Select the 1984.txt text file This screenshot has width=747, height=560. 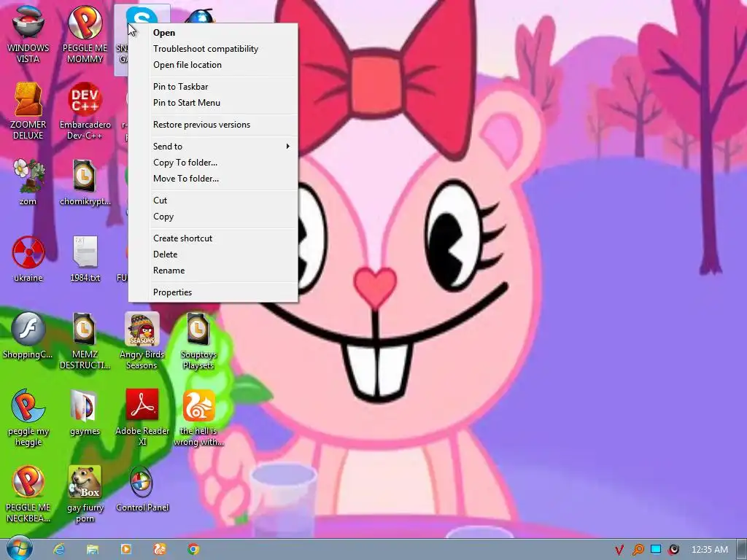[85, 259]
